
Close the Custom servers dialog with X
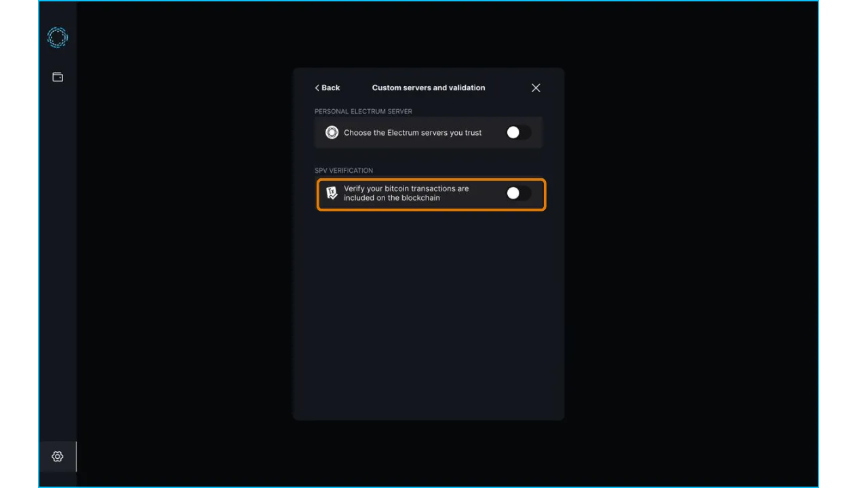click(536, 88)
